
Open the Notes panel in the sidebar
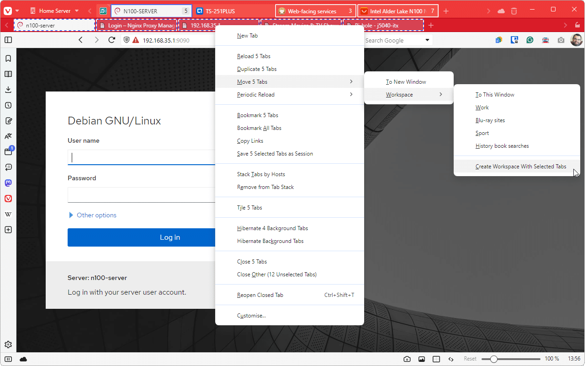click(x=8, y=120)
